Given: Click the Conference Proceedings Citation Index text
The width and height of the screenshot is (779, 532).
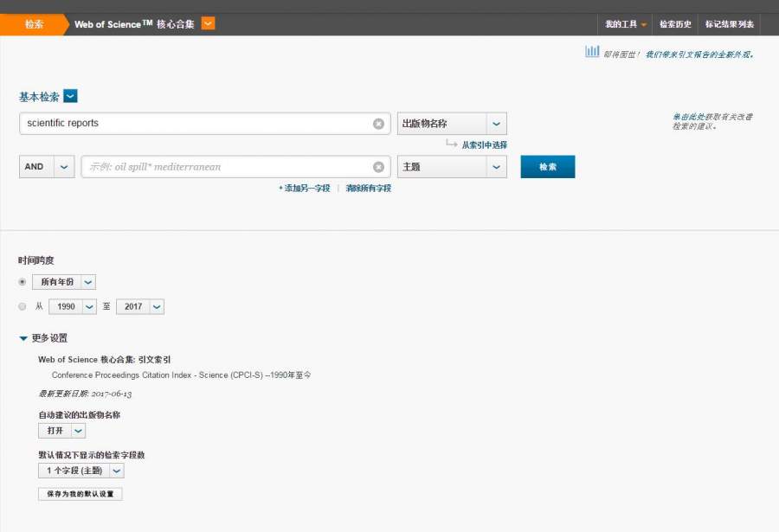Looking at the screenshot, I should (182, 375).
